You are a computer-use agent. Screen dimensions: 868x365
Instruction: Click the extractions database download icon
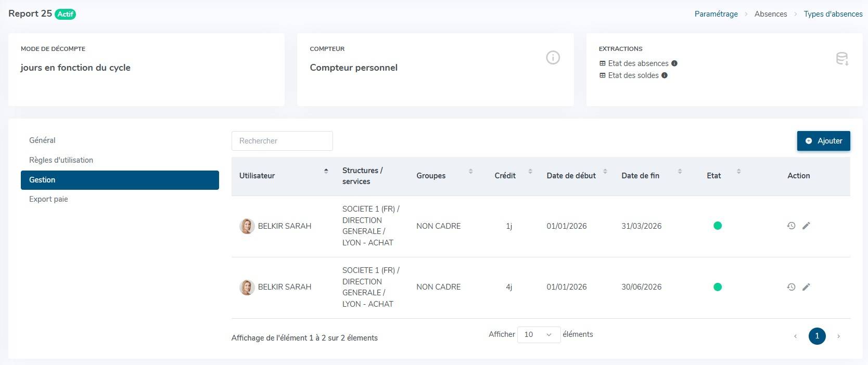pos(842,59)
